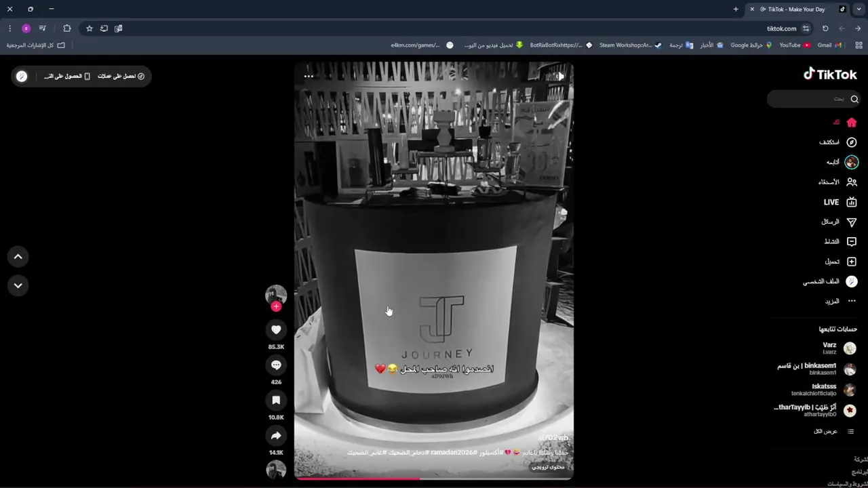Click the install app icon in the address bar
868x488 pixels.
(104, 28)
